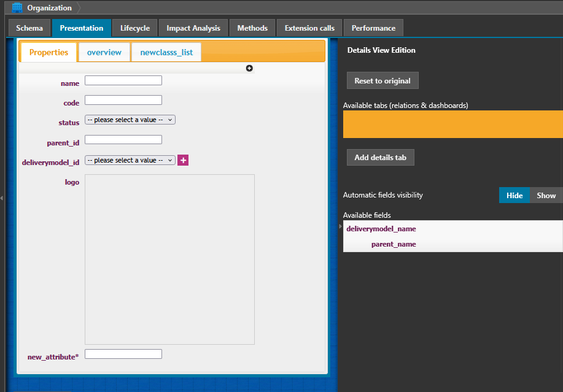Screen dimensions: 563x392
Task: Click the round add icon above name field
Action: (x=249, y=68)
